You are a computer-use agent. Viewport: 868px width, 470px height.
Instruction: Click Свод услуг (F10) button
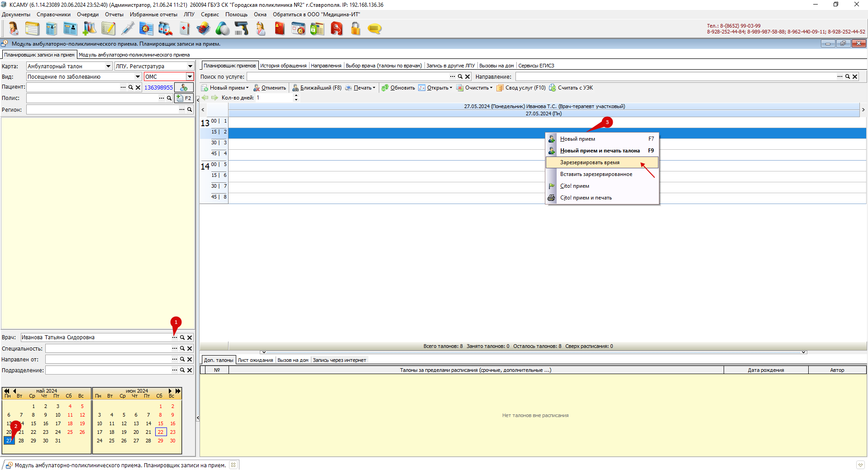coord(521,88)
